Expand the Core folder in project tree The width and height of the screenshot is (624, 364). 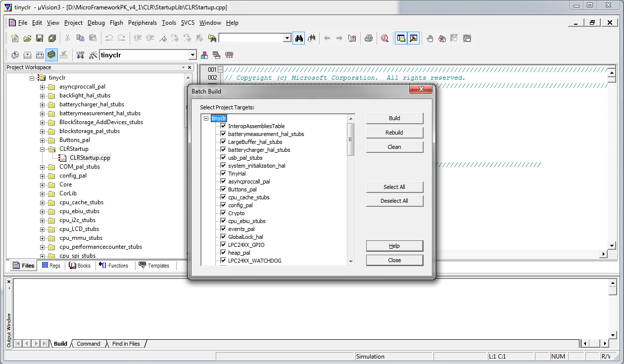[x=43, y=184]
